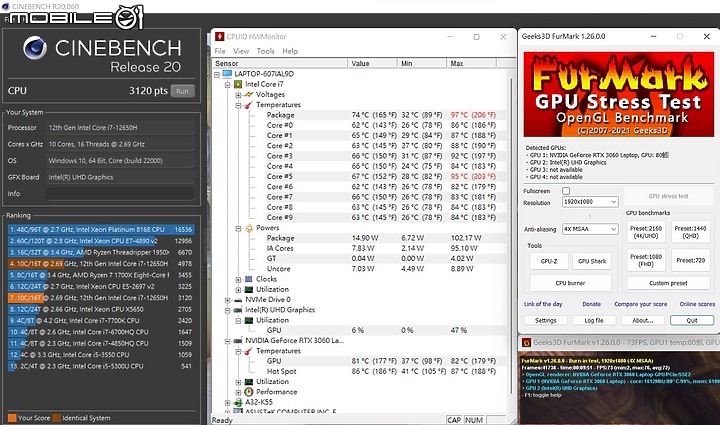Screen dimensions: 720x425
Task: Open the Compare your score link
Action: [641, 304]
